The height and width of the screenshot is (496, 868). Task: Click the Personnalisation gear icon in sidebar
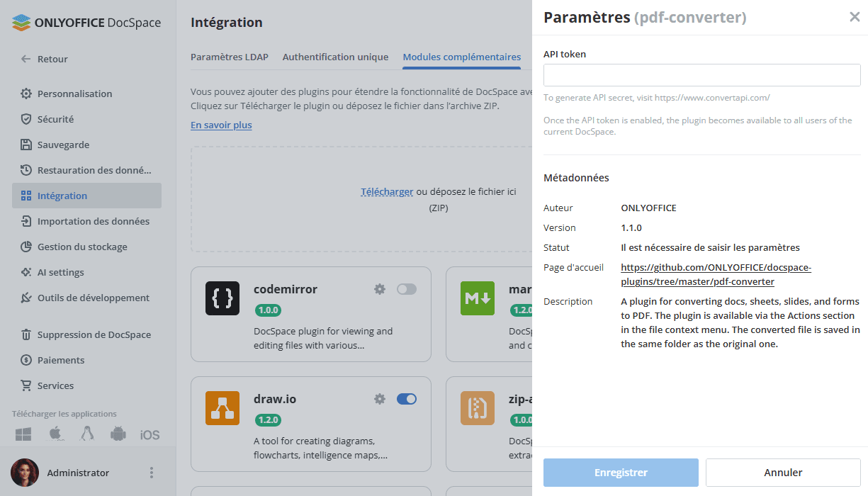pos(26,94)
